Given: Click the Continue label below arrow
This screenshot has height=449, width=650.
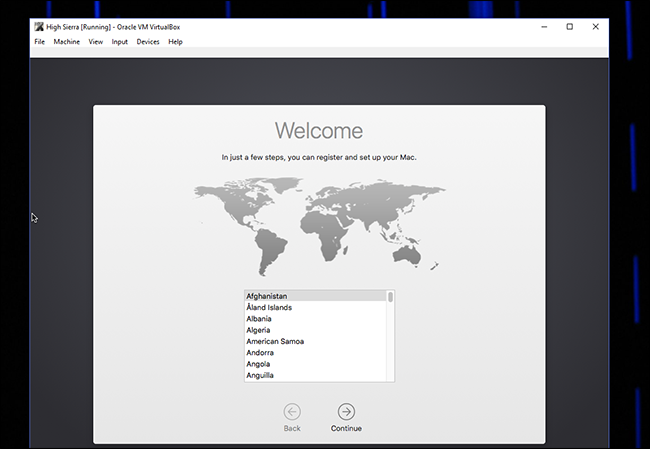Looking at the screenshot, I should (346, 428).
